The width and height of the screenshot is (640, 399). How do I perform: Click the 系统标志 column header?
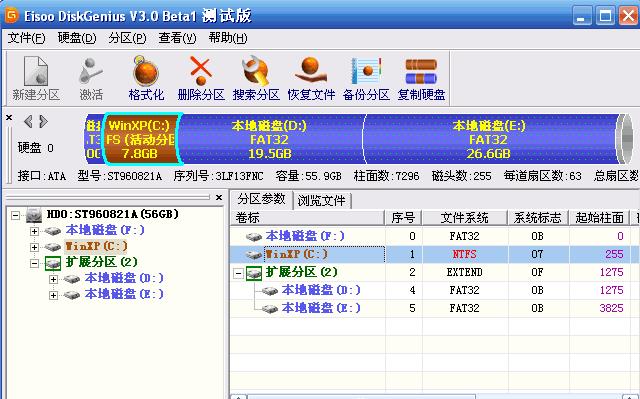coord(538,217)
